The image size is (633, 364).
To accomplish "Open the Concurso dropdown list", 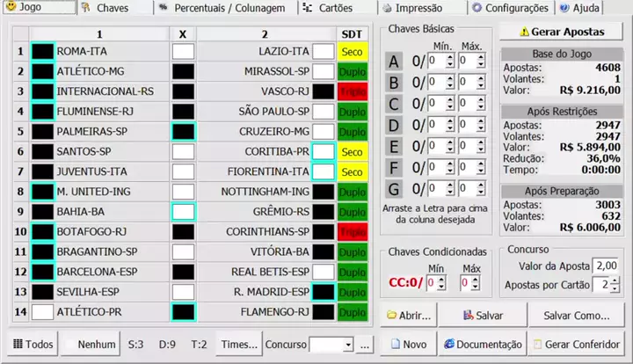I will pyautogui.click(x=348, y=345).
